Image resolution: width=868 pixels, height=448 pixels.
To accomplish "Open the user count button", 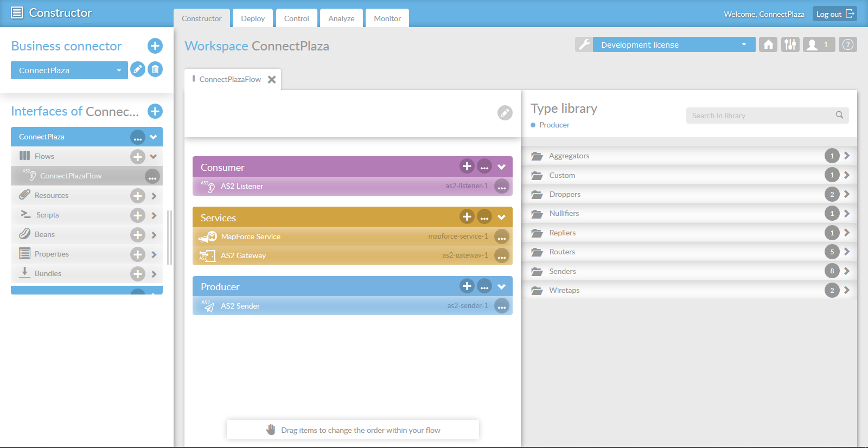I will click(819, 44).
